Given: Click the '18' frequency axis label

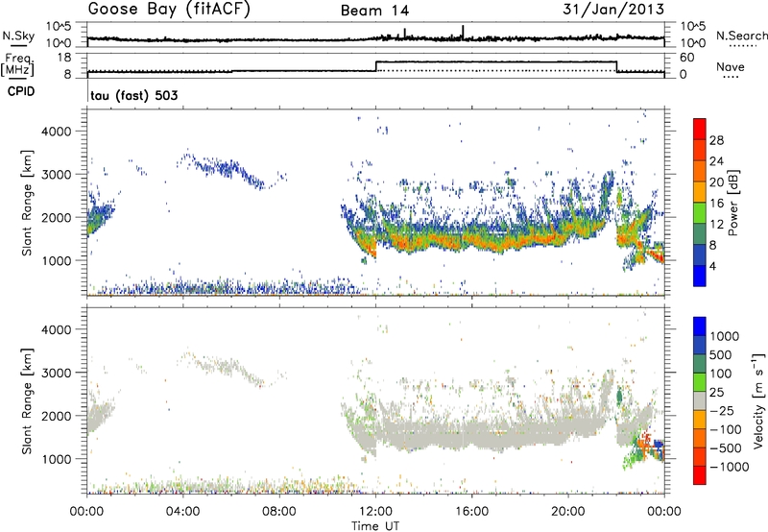Looking at the screenshot, I should (64, 58).
